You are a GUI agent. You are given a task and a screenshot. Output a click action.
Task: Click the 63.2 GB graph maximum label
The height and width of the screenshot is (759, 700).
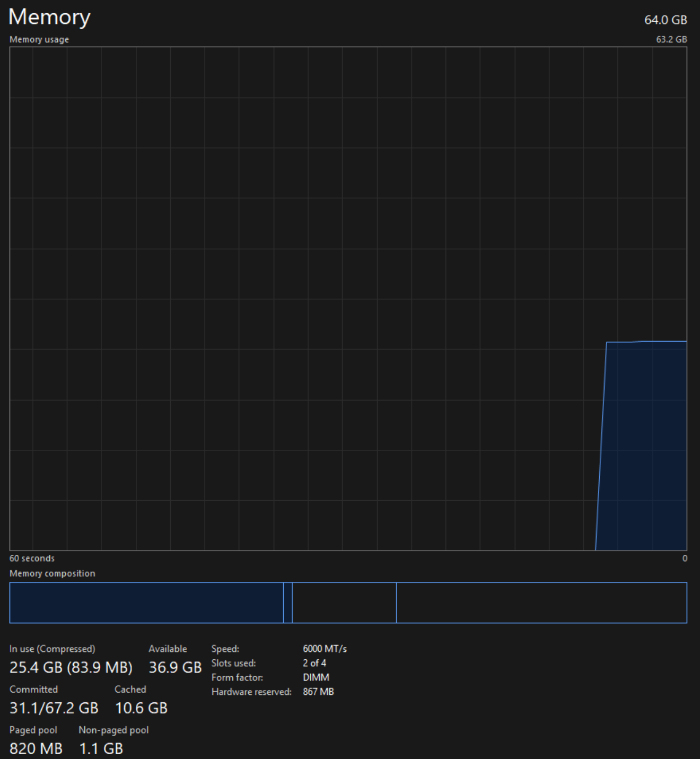point(671,39)
